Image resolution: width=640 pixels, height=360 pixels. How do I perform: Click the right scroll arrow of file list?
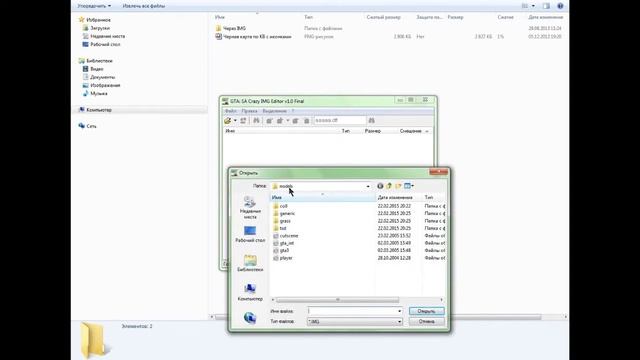(442, 300)
